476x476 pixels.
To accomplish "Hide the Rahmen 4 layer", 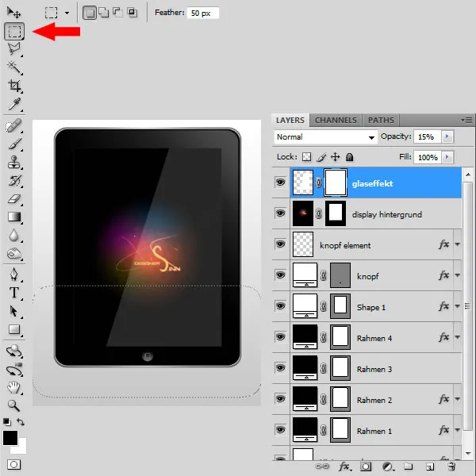I will [x=280, y=337].
